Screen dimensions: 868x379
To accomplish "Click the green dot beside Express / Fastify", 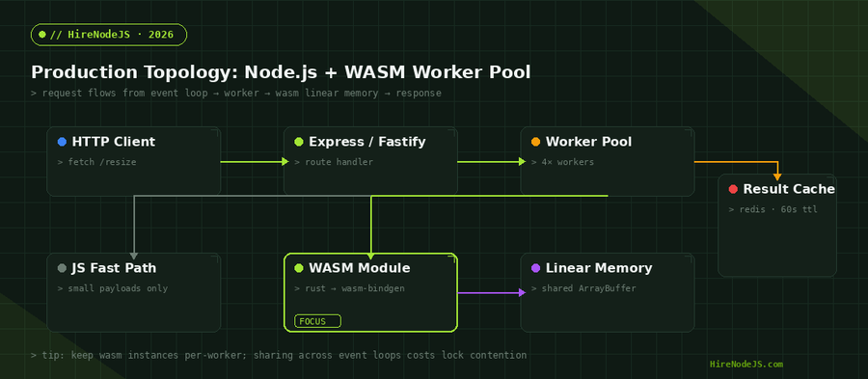I will click(x=299, y=142).
